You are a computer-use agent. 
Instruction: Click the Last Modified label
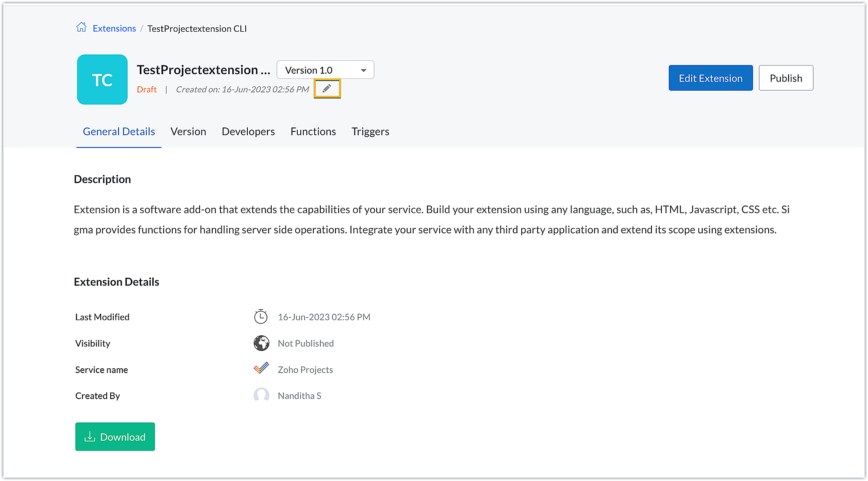(x=102, y=317)
